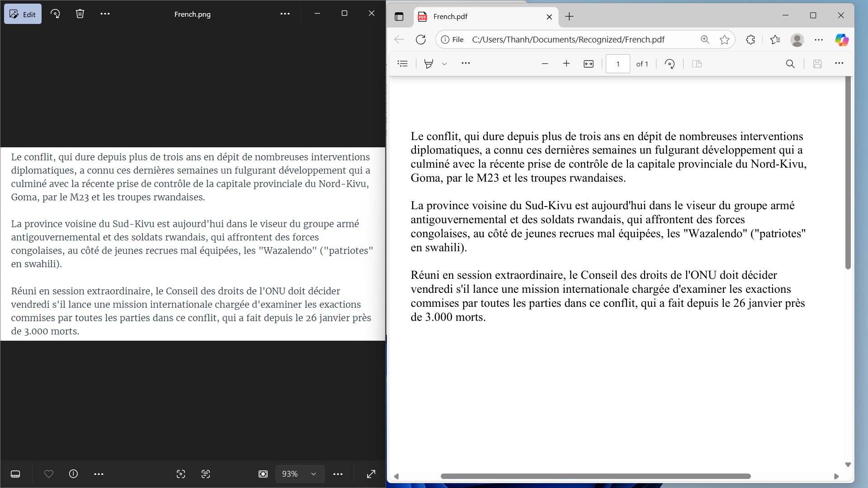Click the Edit button in Photos
868x488 pixels.
click(x=23, y=14)
